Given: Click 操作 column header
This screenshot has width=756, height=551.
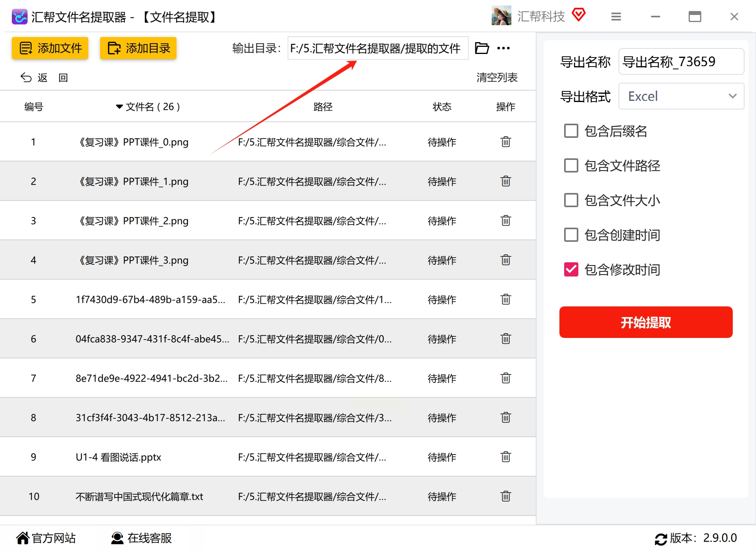Looking at the screenshot, I should pyautogui.click(x=506, y=107).
